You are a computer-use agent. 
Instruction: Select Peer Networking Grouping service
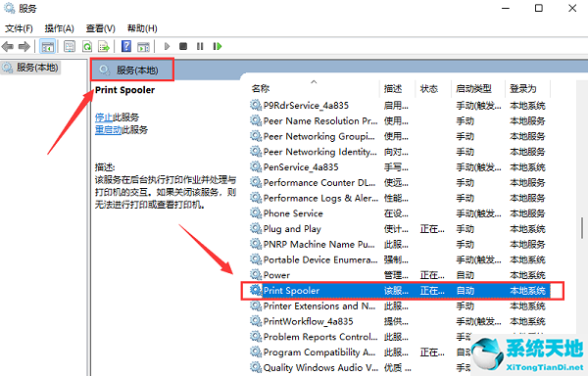pyautogui.click(x=400, y=136)
